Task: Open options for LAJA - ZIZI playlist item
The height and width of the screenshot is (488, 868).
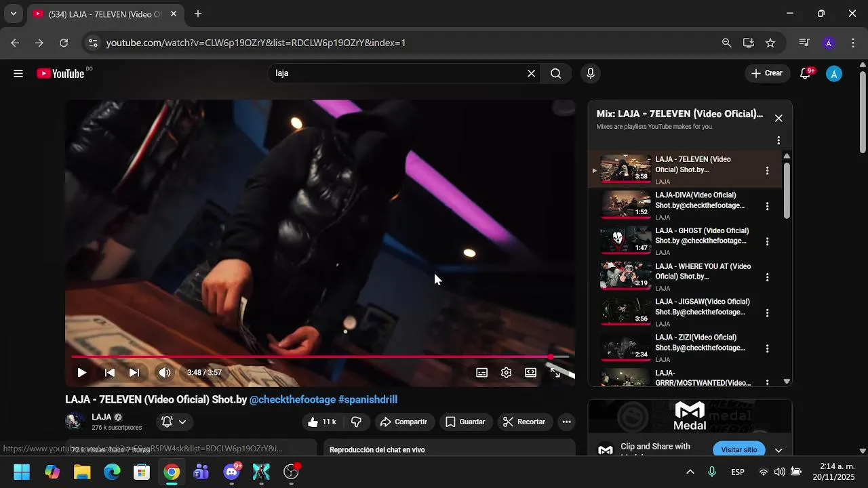Action: point(767,348)
